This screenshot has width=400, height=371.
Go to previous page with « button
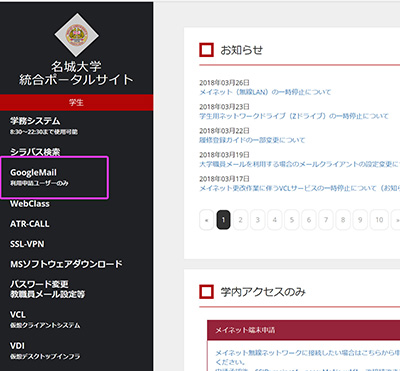[206, 220]
